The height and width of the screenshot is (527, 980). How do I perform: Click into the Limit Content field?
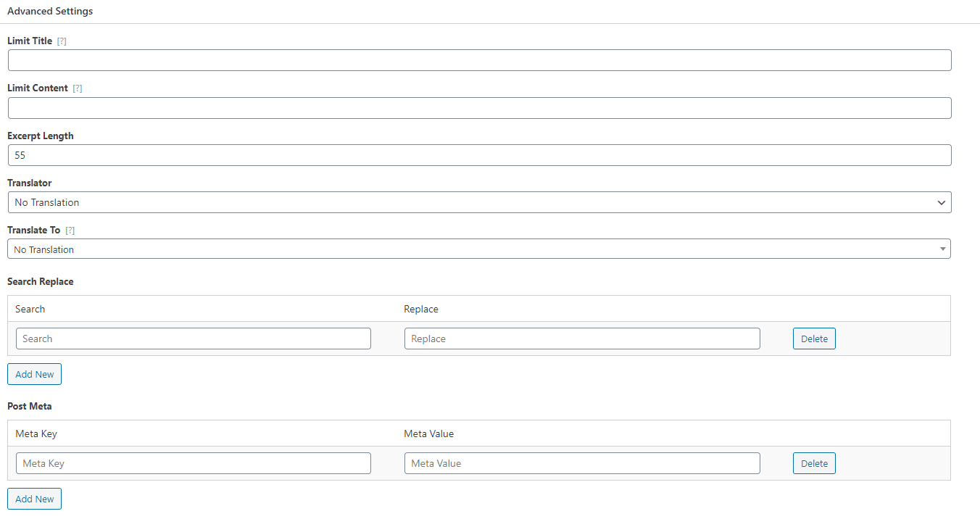coord(478,108)
